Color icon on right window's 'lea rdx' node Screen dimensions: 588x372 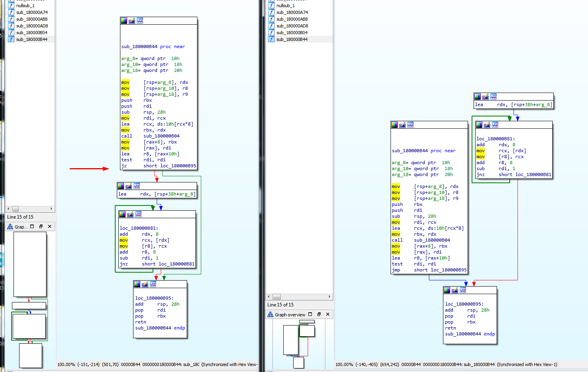[x=478, y=97]
